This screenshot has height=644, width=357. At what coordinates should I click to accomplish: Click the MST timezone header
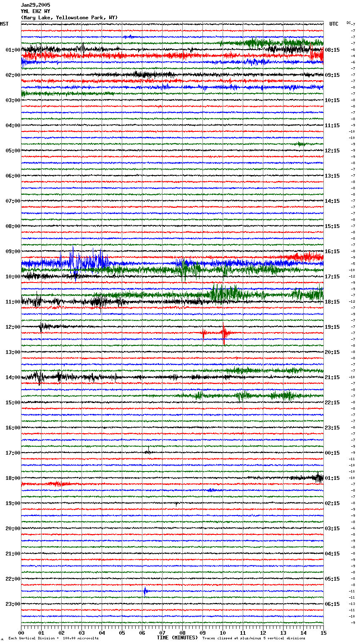tap(4, 24)
